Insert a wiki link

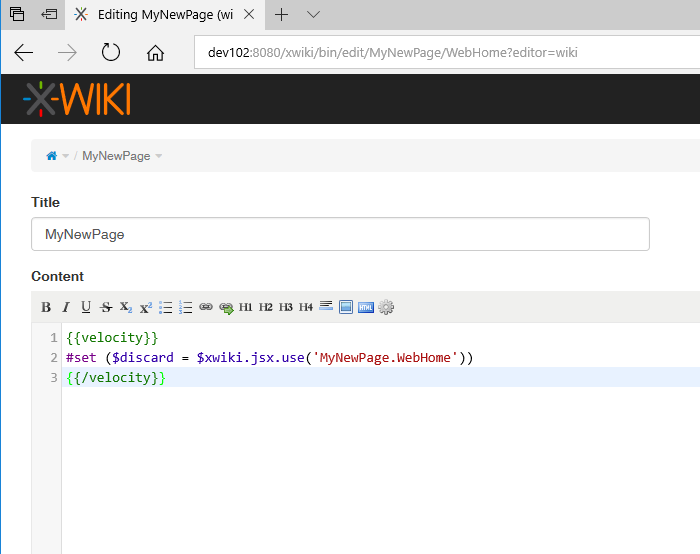[x=206, y=307]
